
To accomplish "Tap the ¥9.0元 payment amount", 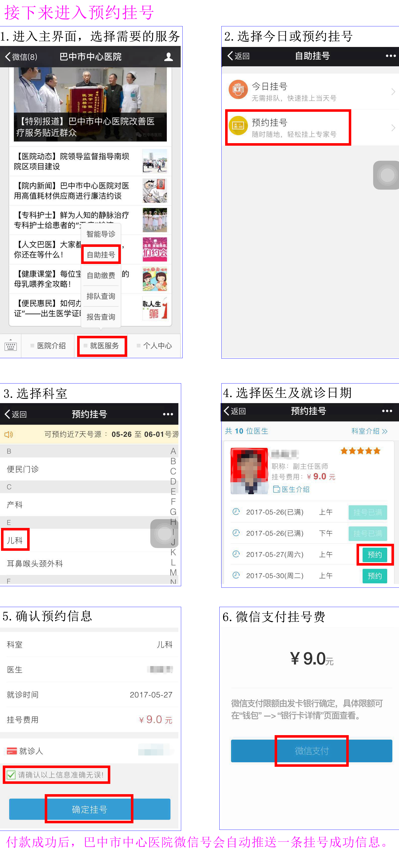I will point(312,659).
